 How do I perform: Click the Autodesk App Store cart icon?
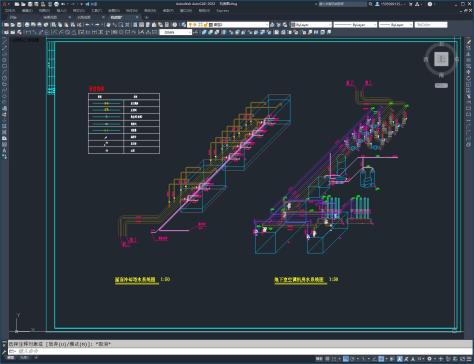411,4
